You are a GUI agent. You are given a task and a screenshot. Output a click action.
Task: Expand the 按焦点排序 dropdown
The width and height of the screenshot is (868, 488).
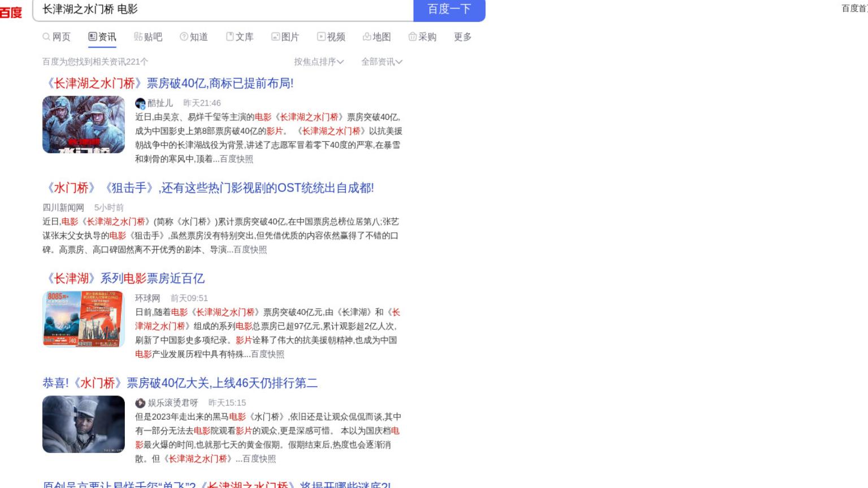coord(319,62)
